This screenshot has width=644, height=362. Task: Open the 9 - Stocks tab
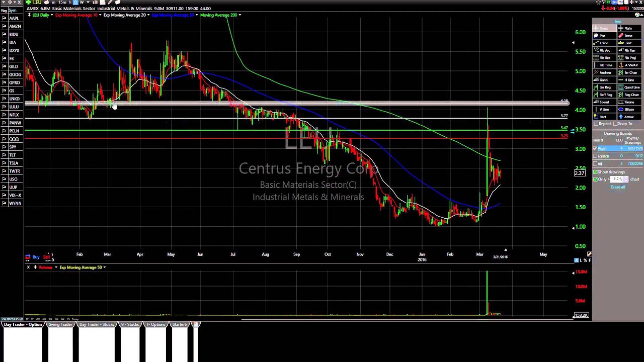click(x=129, y=325)
